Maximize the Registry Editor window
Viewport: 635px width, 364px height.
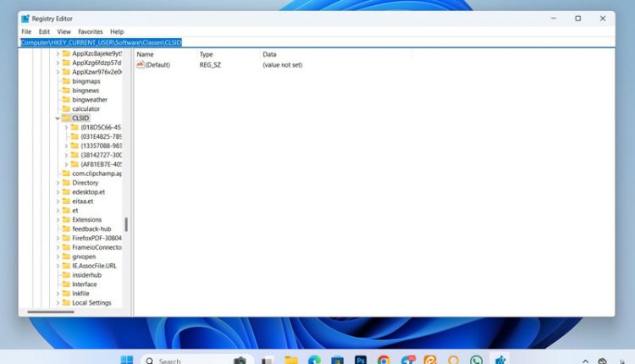[578, 19]
